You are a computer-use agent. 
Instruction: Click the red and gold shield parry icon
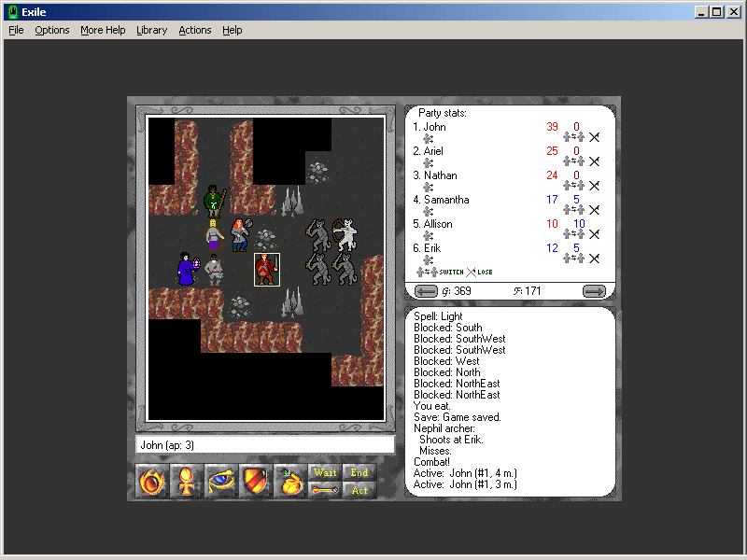point(255,481)
